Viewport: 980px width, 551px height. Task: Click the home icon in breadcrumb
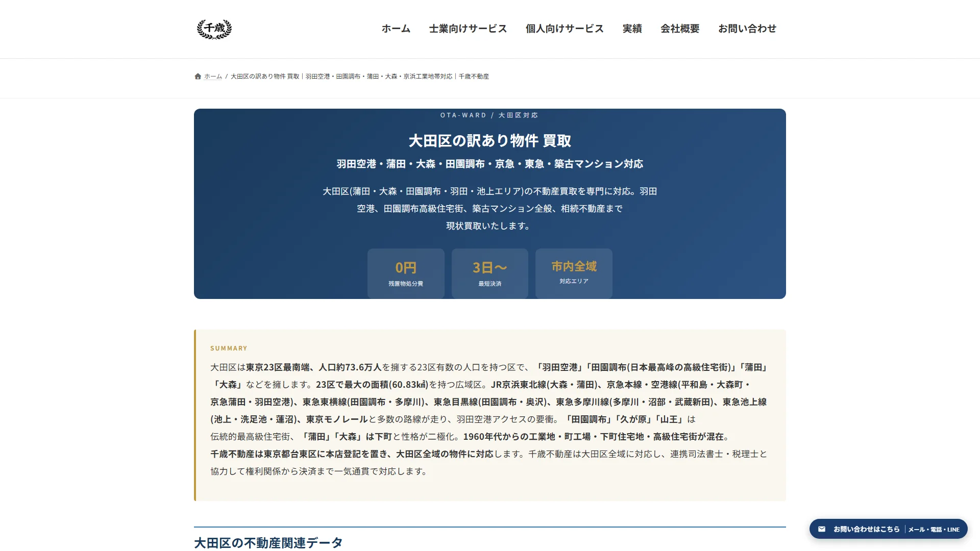pyautogui.click(x=198, y=77)
